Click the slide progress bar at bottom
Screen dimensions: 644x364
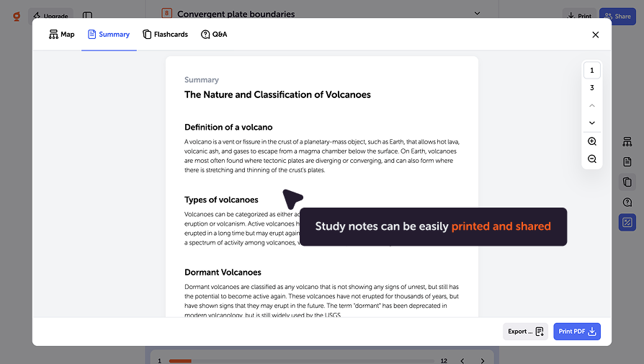[x=301, y=360]
